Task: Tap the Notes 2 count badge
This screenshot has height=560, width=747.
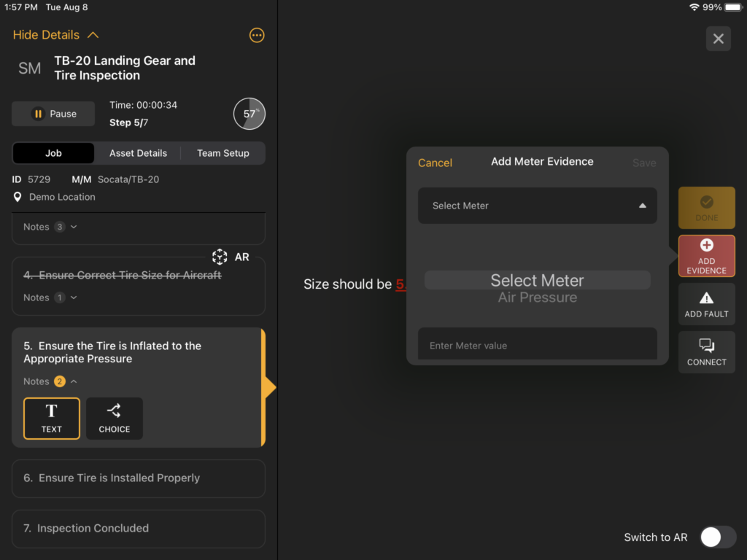Action: click(60, 381)
